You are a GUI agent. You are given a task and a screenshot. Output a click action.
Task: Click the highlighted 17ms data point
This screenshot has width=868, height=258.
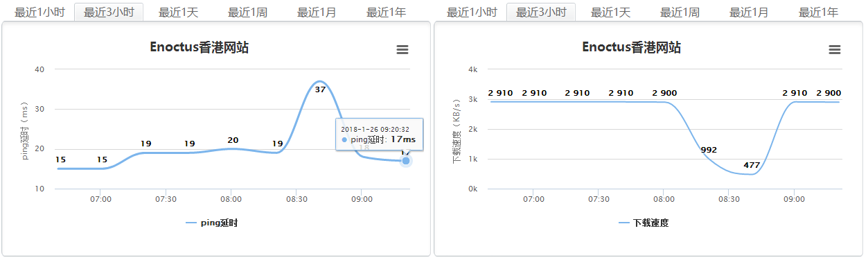(406, 161)
